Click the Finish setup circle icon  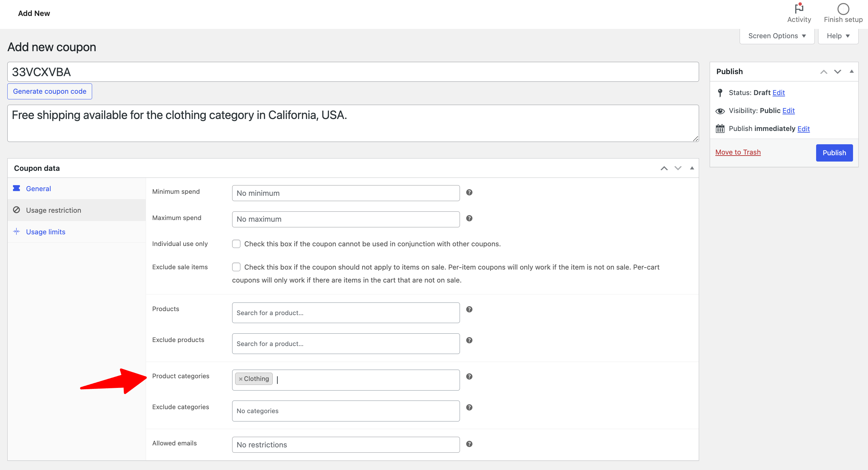(x=843, y=9)
